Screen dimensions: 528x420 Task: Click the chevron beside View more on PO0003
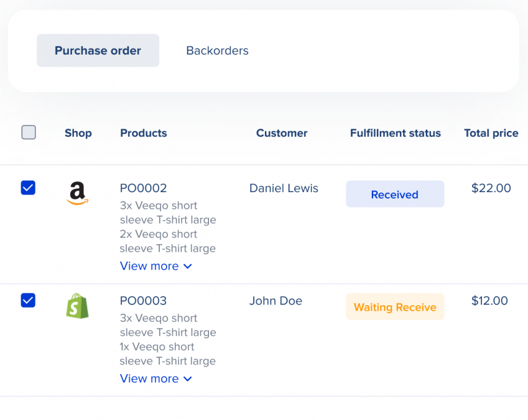click(189, 379)
